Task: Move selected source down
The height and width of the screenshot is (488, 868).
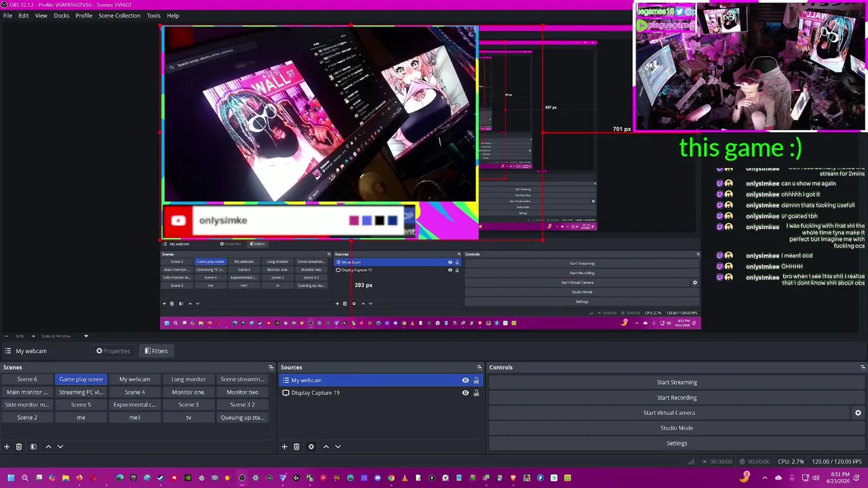Action: [338, 447]
